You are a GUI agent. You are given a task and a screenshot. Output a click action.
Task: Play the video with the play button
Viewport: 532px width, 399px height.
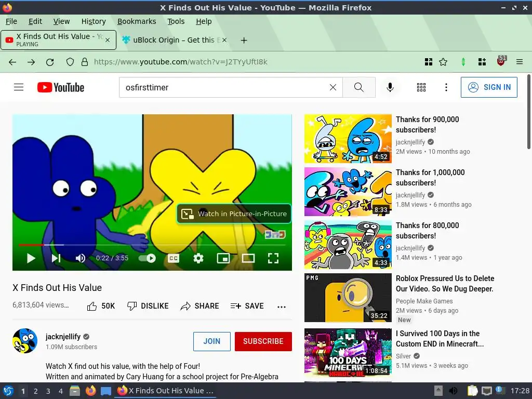[x=31, y=258]
